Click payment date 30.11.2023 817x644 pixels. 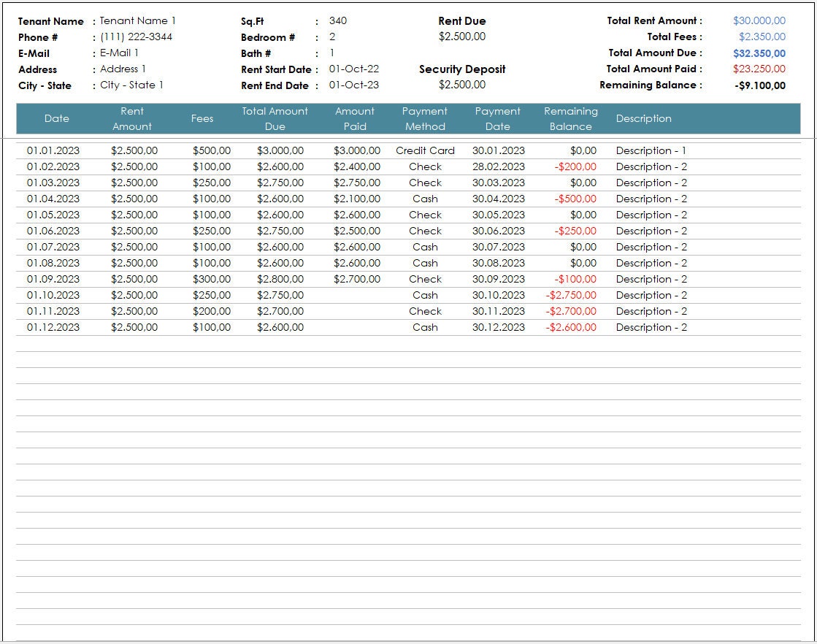(499, 312)
